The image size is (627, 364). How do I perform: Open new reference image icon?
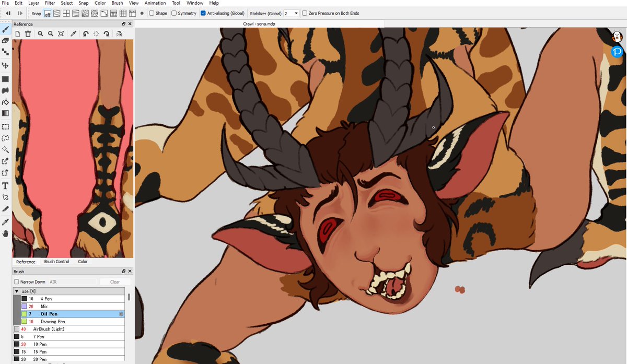pyautogui.click(x=17, y=33)
